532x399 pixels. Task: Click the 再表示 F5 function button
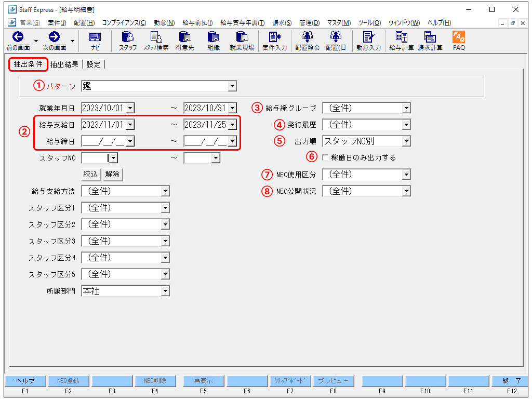point(203,381)
